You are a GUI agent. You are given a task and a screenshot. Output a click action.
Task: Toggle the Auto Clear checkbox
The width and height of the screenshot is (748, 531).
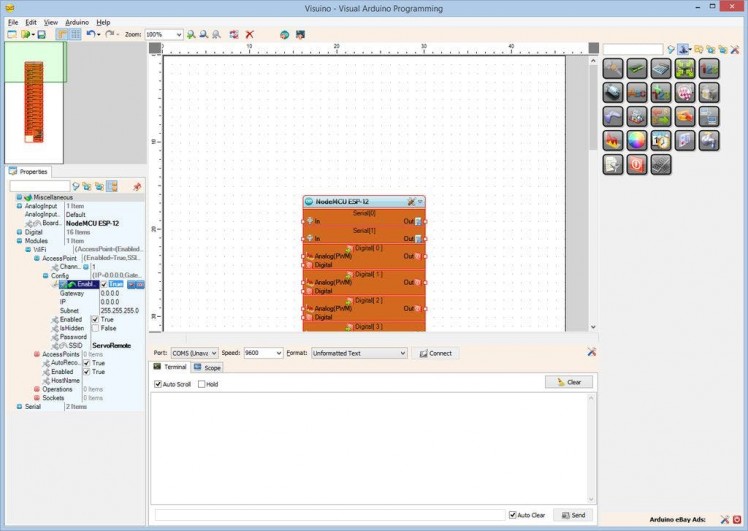click(x=513, y=515)
